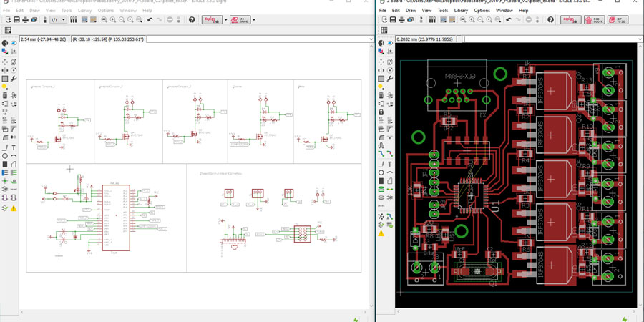Screen dimensions: 644x322
Task: Toggle the grid icon in Board window
Action: click(x=384, y=30)
